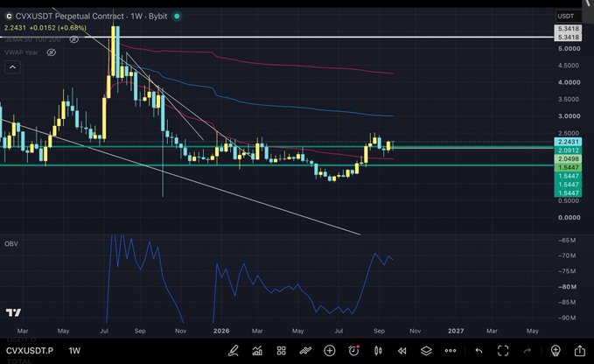Tap the −80M OBV scale value

point(567,287)
